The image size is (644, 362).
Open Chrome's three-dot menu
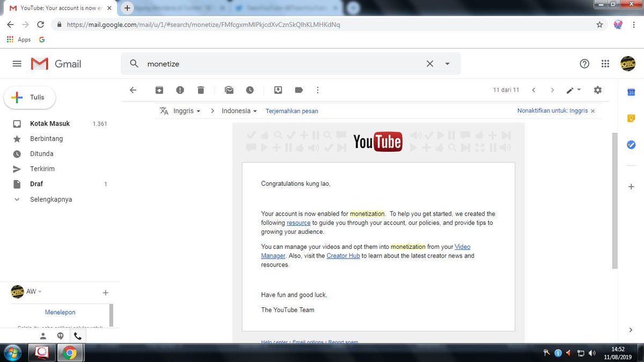click(x=634, y=25)
